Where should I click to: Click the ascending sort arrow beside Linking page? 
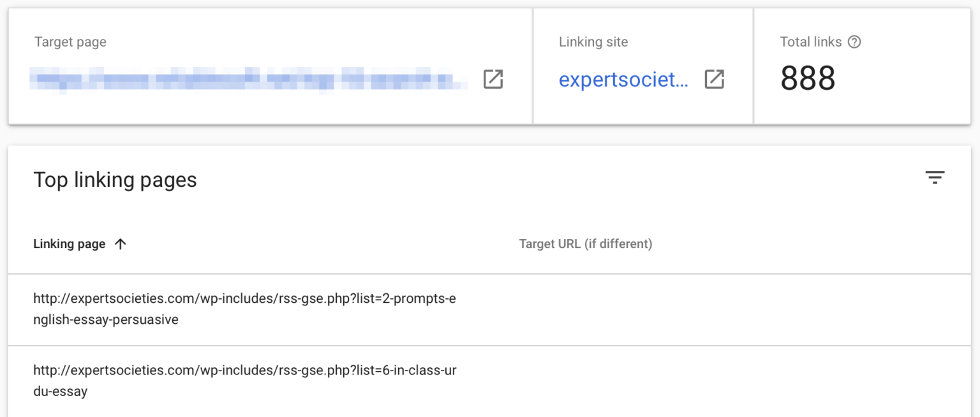click(x=121, y=244)
